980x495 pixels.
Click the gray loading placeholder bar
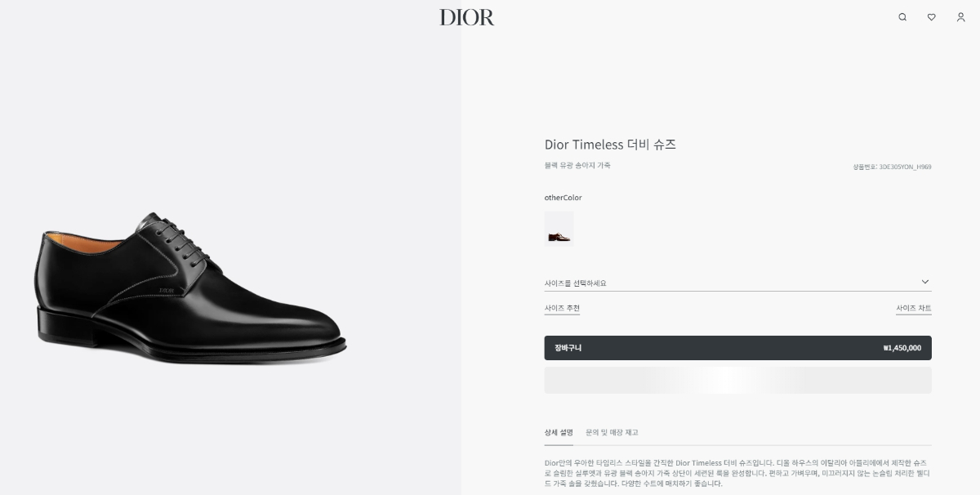pyautogui.click(x=737, y=380)
